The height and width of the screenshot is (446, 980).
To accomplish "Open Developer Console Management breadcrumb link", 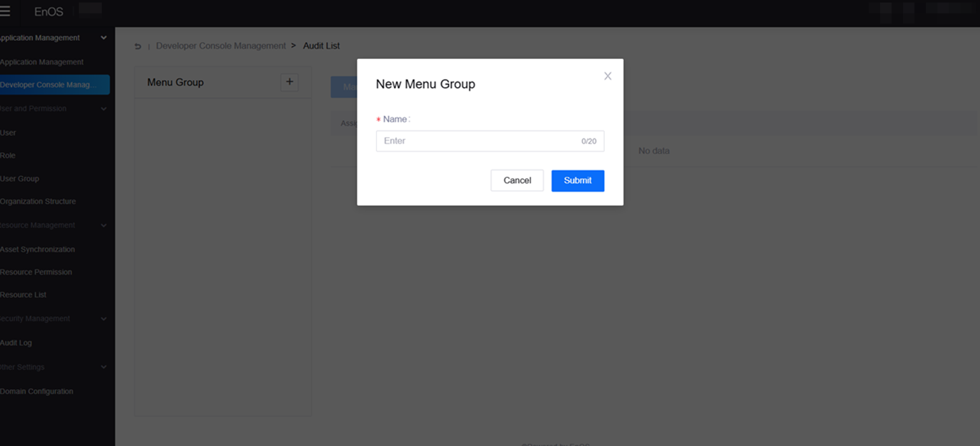I will 221,46.
